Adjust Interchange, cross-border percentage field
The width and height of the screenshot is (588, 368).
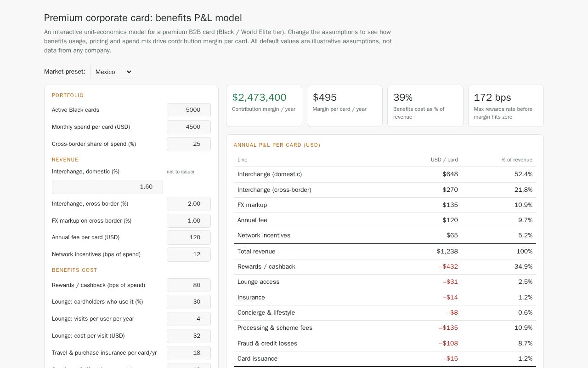click(189, 204)
